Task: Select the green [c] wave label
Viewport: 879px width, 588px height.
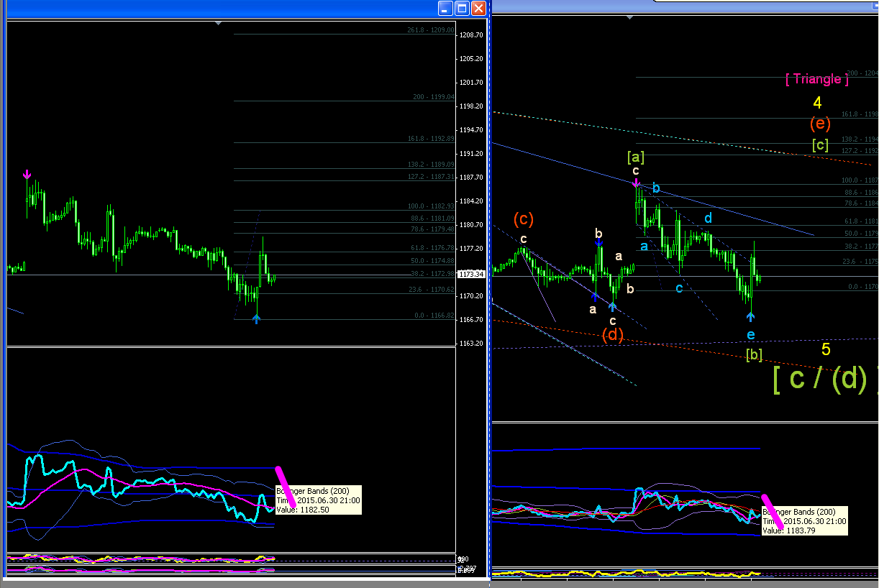Action: 820,144
